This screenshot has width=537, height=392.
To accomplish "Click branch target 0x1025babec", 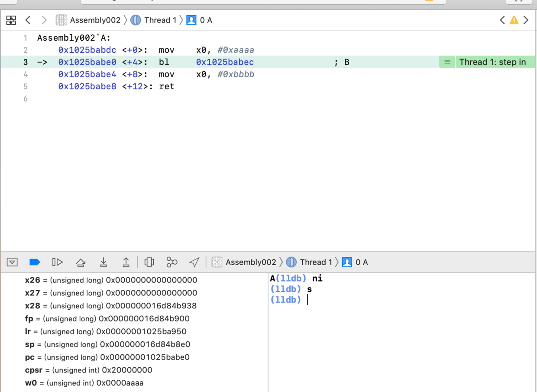I will (225, 62).
